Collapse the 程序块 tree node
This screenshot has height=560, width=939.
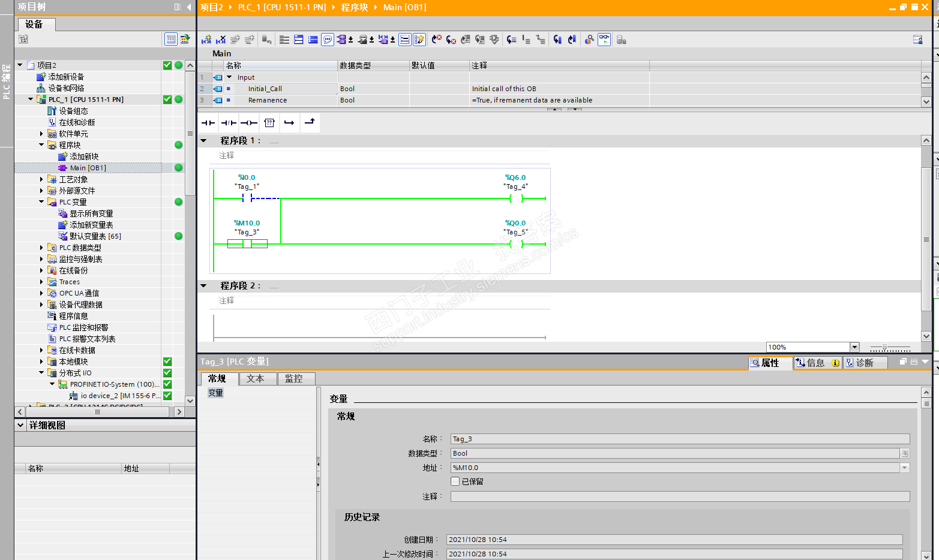point(41,144)
